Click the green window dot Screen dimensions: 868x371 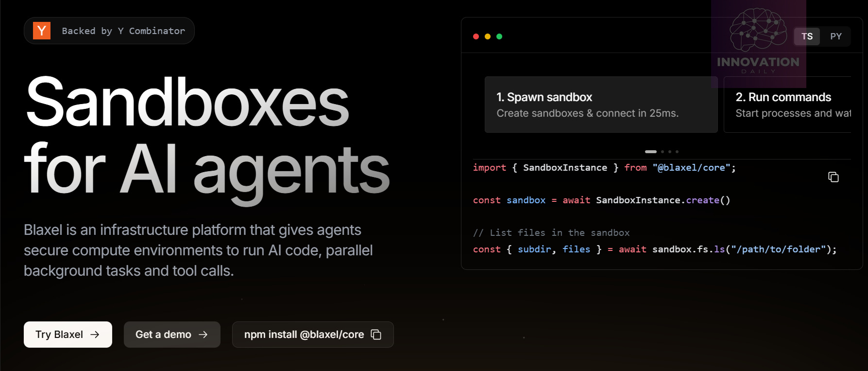pyautogui.click(x=499, y=36)
